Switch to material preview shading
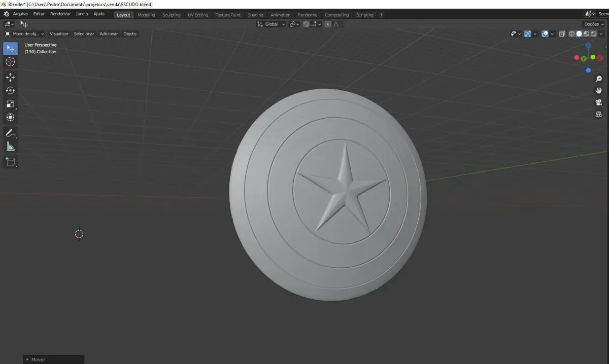609x364 pixels. coord(586,33)
